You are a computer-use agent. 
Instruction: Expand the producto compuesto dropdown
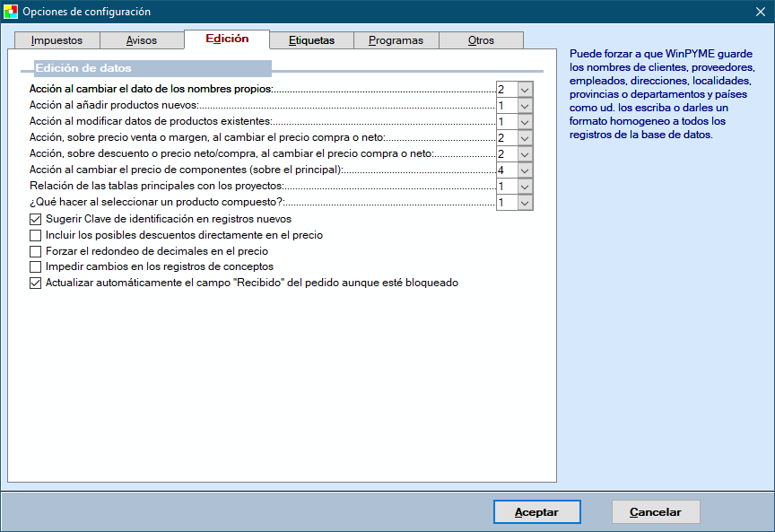(525, 203)
